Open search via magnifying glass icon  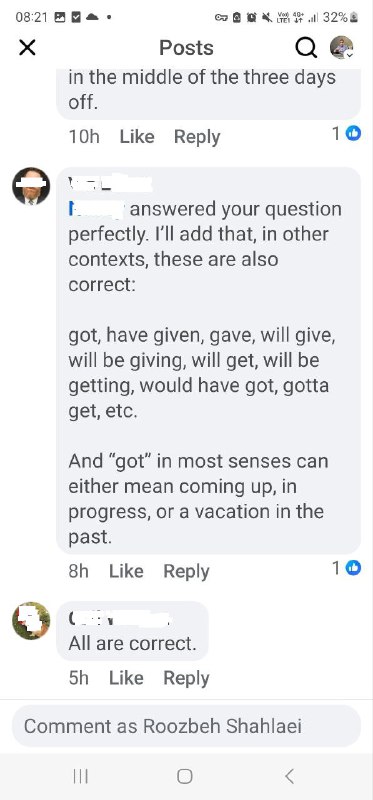tap(306, 48)
